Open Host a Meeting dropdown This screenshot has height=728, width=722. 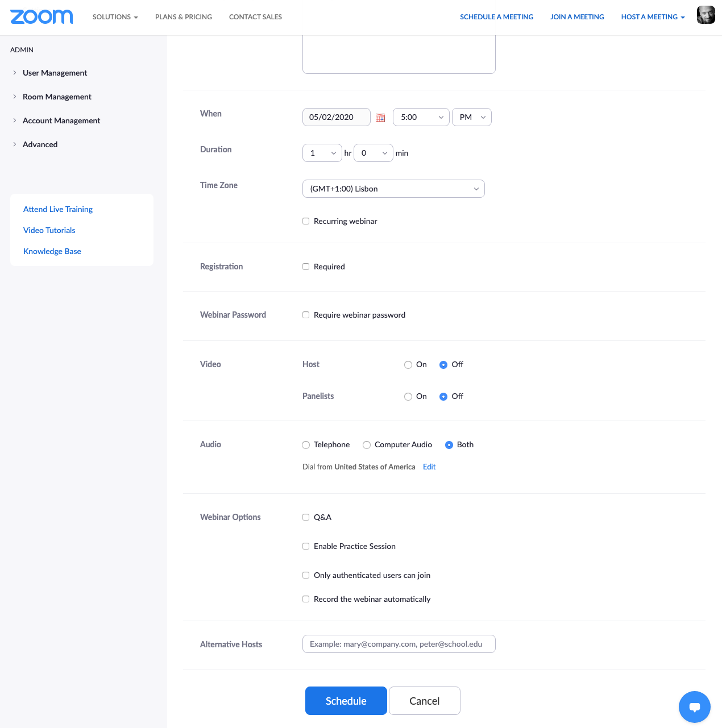[x=653, y=17]
